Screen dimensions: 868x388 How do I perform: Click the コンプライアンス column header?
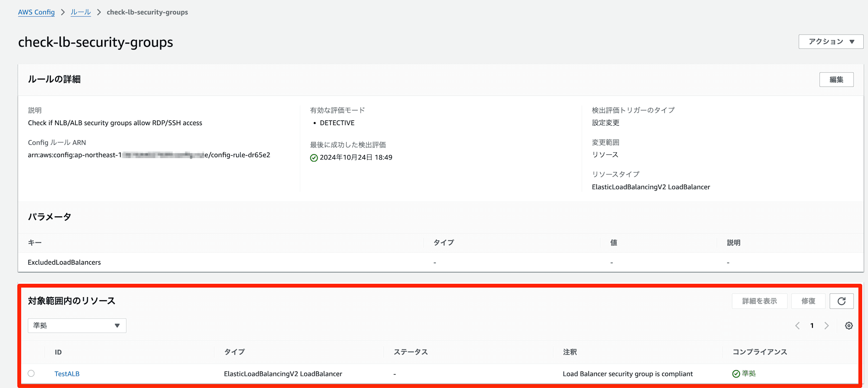coord(760,352)
